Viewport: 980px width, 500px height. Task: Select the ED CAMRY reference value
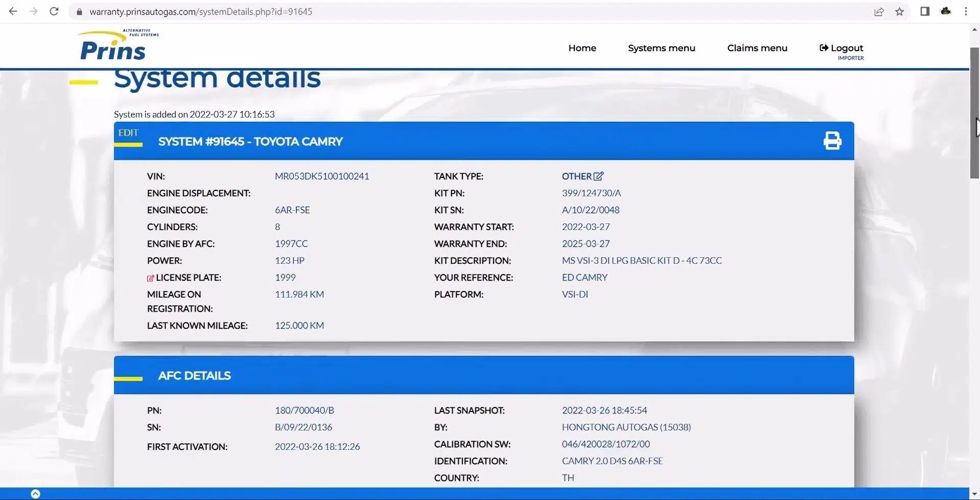585,277
